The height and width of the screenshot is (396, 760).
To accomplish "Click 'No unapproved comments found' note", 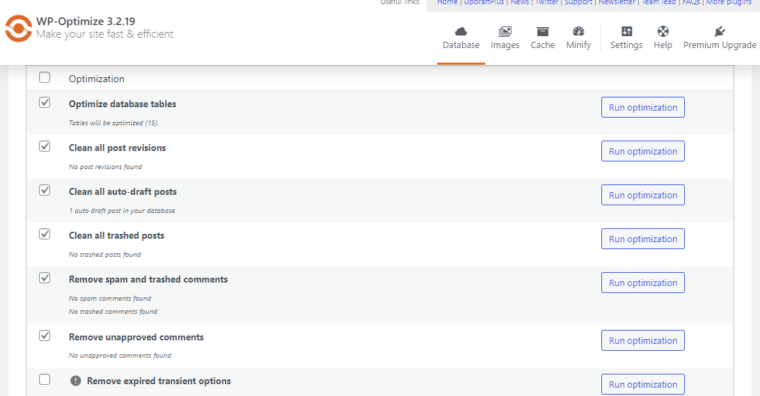I will [120, 355].
